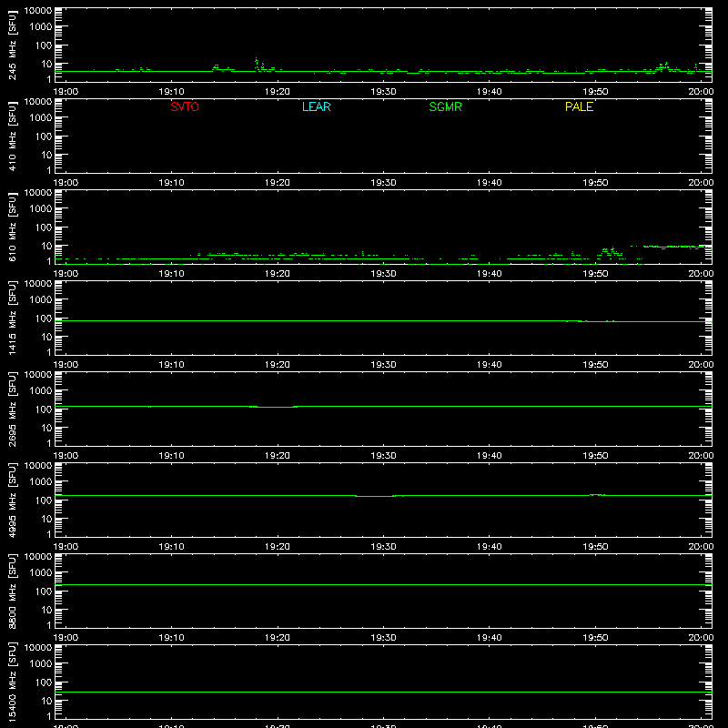Image resolution: width=728 pixels, height=728 pixels.
Task: Select the "1415 MHz [SFU]" axis title
Action: coord(13,318)
